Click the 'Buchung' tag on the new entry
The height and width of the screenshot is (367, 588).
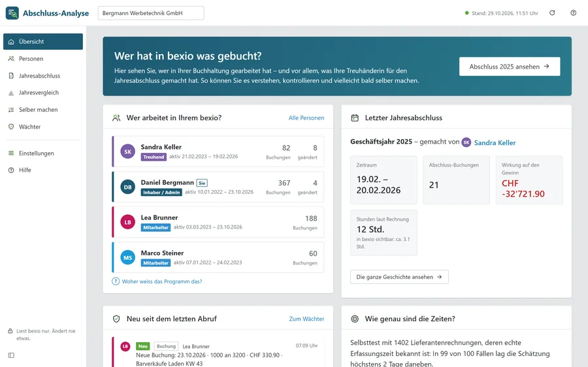(x=166, y=346)
